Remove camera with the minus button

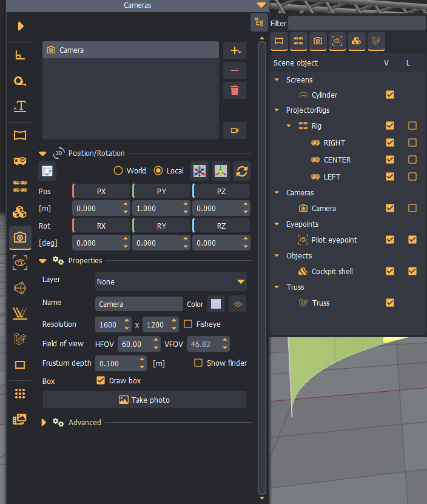click(235, 70)
